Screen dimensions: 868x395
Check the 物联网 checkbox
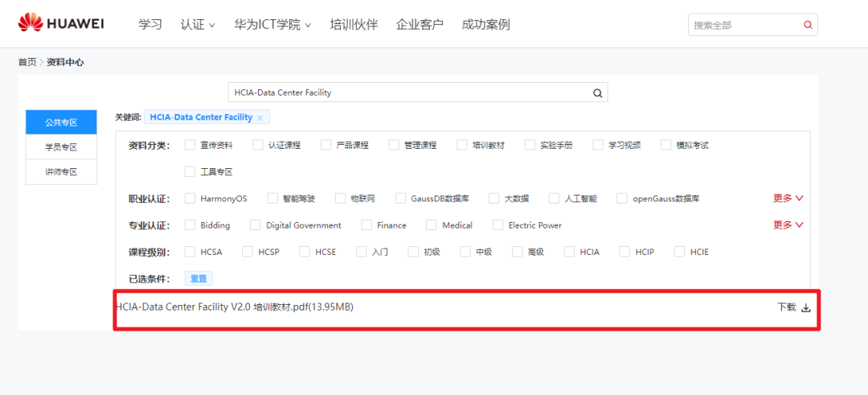point(341,199)
